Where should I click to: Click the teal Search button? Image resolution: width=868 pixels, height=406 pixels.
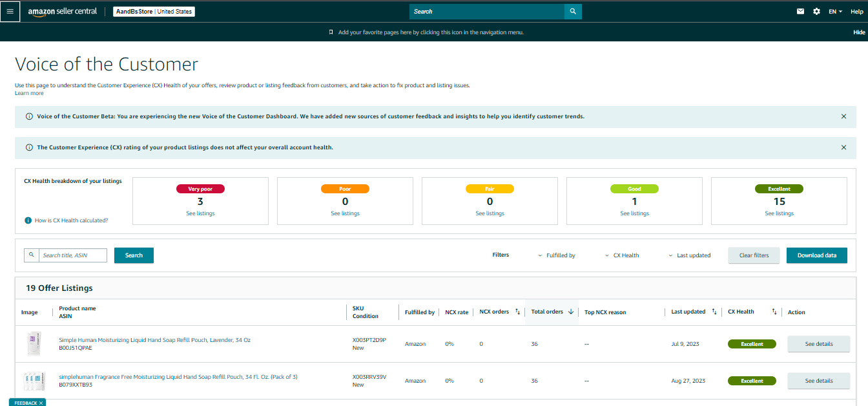click(x=134, y=255)
